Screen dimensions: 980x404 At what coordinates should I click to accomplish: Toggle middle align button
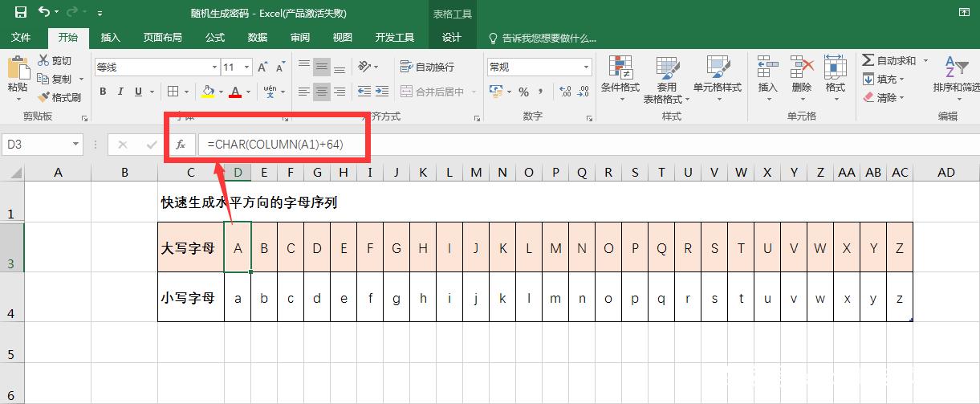click(x=322, y=67)
